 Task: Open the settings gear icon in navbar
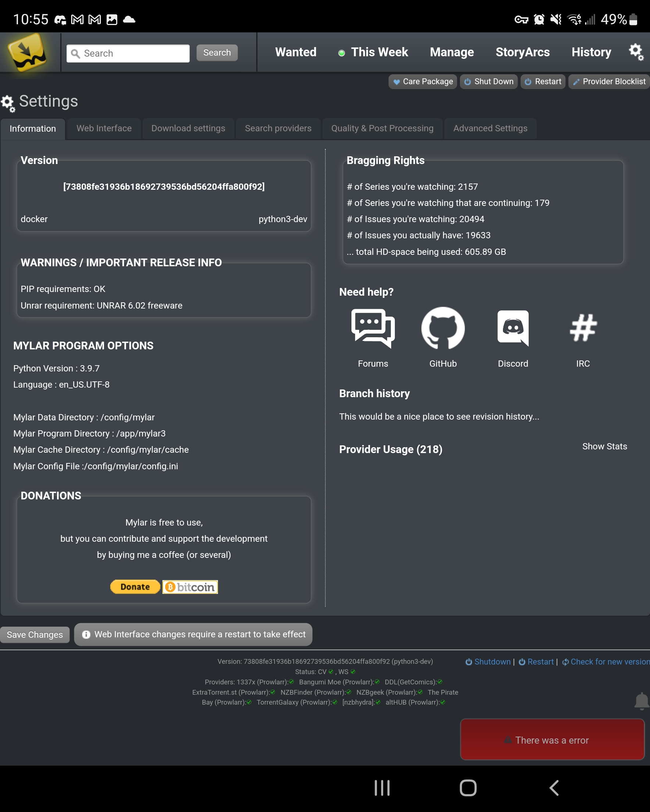pyautogui.click(x=636, y=51)
